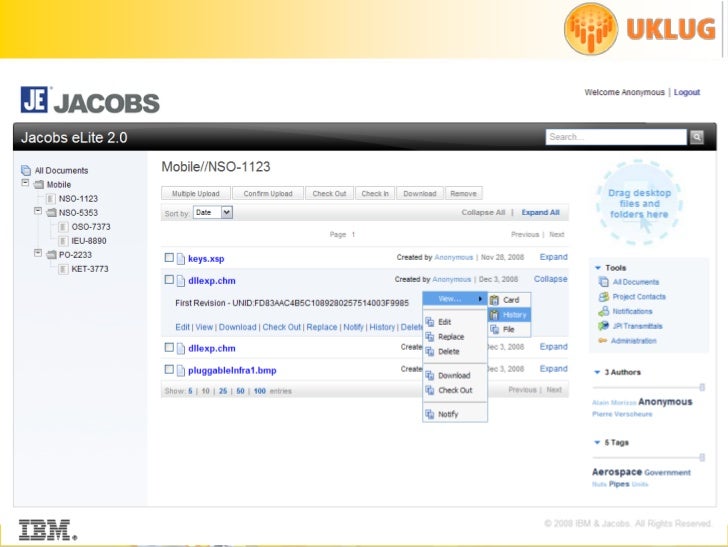Click the KET-3773 document icon

[63, 269]
